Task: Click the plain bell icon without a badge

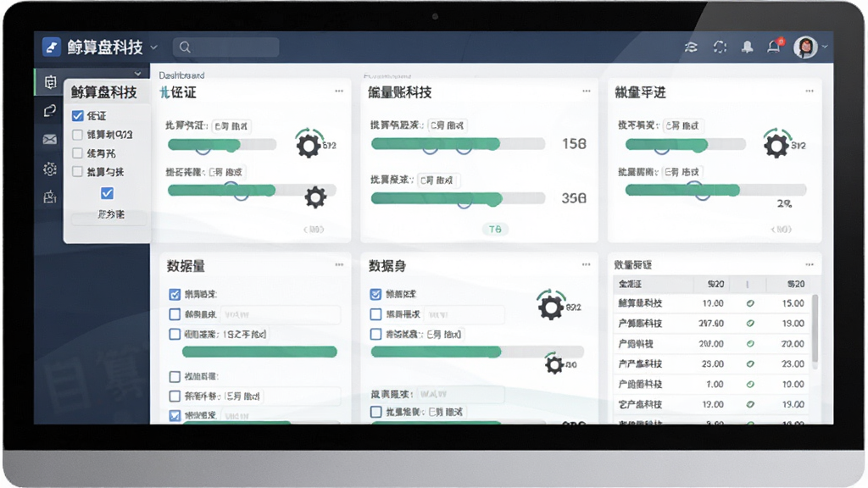Action: point(748,47)
